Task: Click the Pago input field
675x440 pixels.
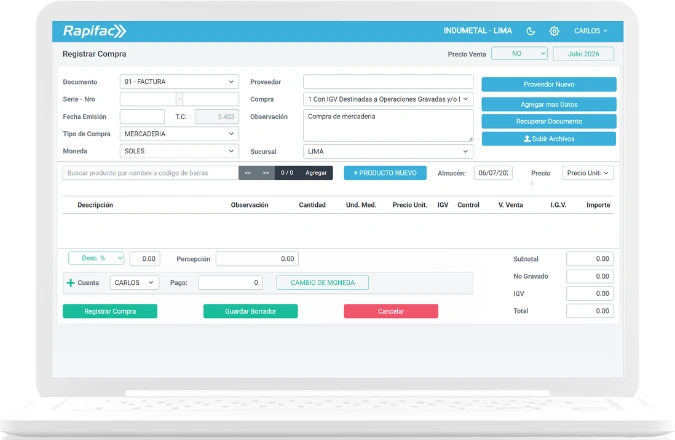Action: (230, 282)
